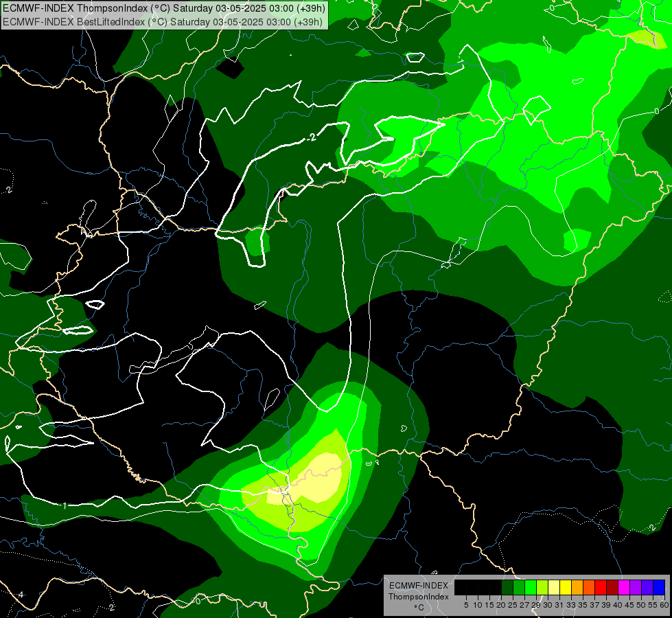Click the yellow 31-33 legend swatch
This screenshot has height=618, width=672.
(x=566, y=587)
